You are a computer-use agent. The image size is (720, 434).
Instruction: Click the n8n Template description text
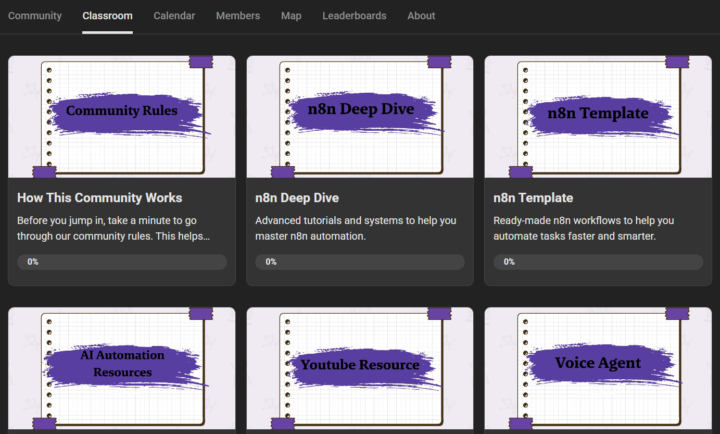point(584,228)
